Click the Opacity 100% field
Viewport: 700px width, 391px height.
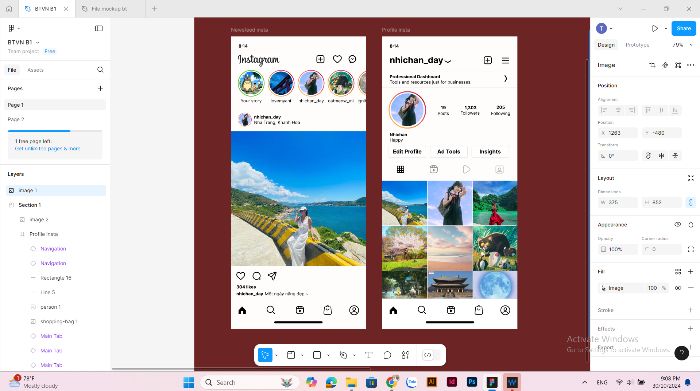click(618, 249)
